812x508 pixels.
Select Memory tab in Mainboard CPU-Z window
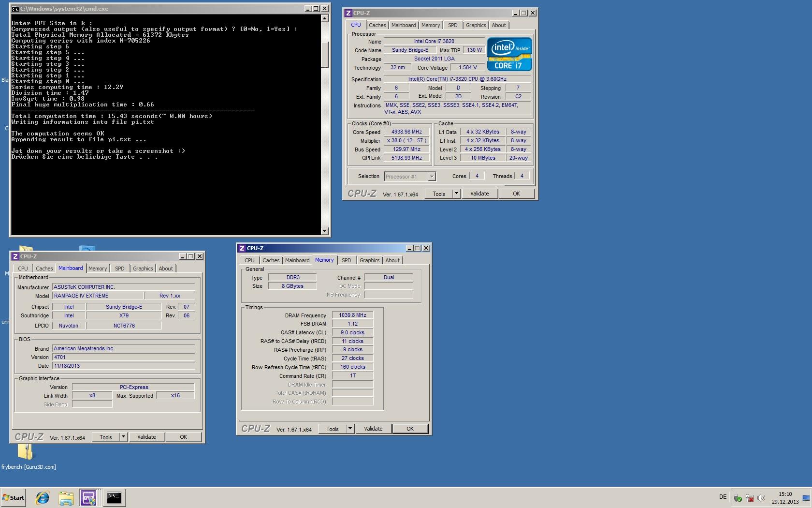click(x=98, y=269)
